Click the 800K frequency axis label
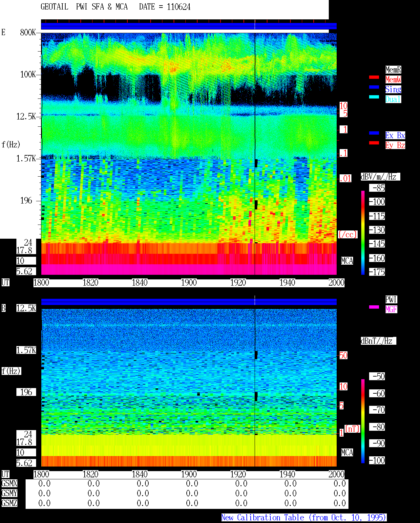 (28, 32)
